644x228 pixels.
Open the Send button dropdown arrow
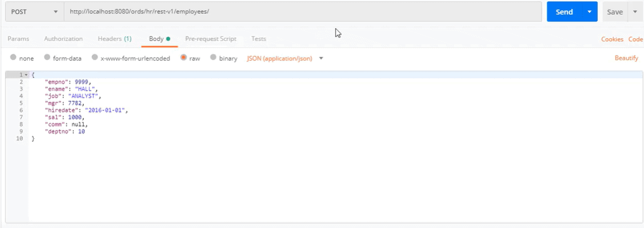pyautogui.click(x=590, y=12)
